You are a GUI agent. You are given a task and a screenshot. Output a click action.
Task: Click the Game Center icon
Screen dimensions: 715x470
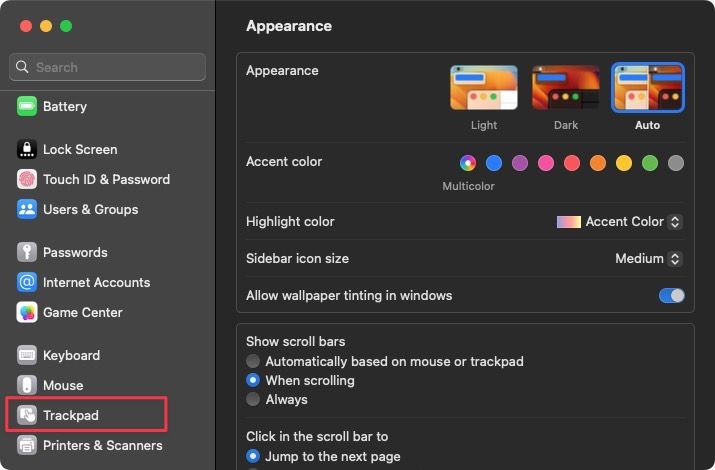click(27, 312)
